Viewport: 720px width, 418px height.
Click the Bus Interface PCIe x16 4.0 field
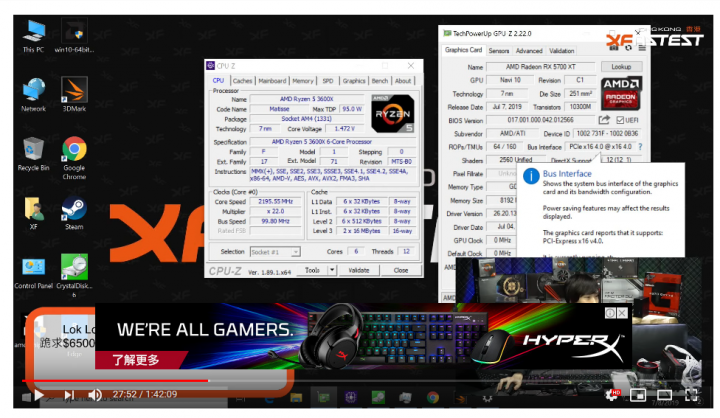pos(600,147)
